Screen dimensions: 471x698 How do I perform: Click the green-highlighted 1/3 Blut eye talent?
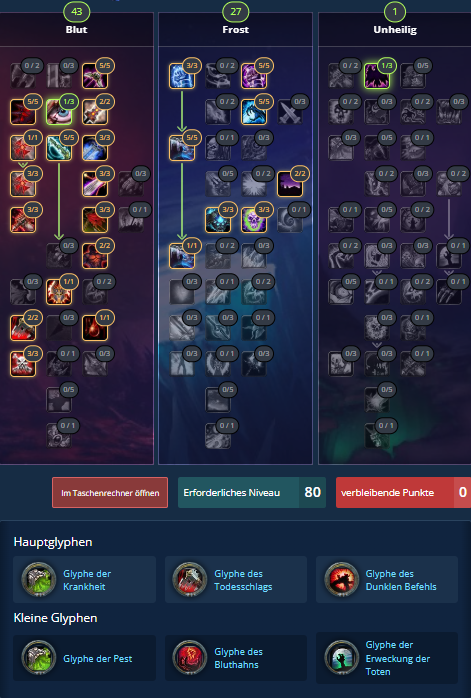[x=59, y=112]
